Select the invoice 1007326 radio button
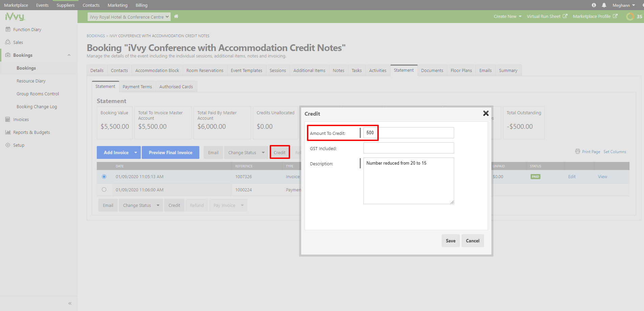 (104, 176)
